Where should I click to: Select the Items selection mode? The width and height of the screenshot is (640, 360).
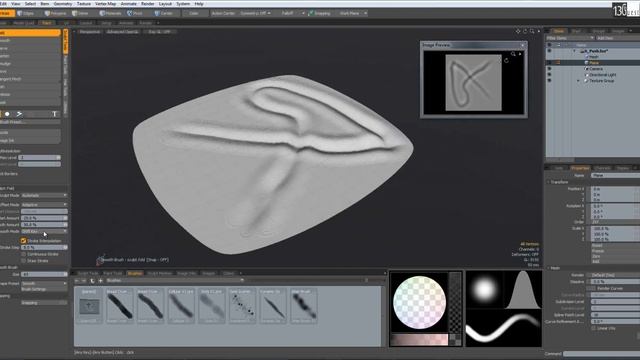coord(80,13)
